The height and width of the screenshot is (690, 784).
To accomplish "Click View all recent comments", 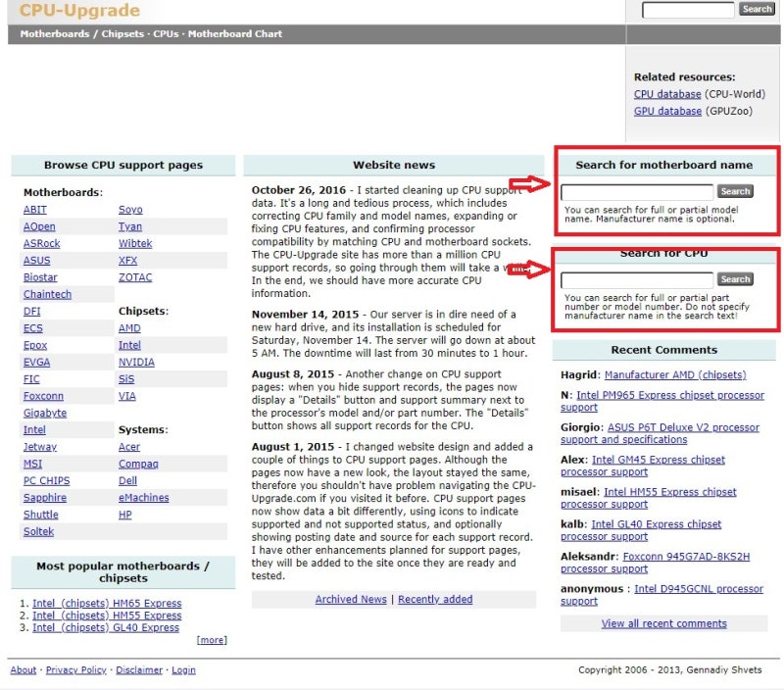I will pyautogui.click(x=664, y=624).
